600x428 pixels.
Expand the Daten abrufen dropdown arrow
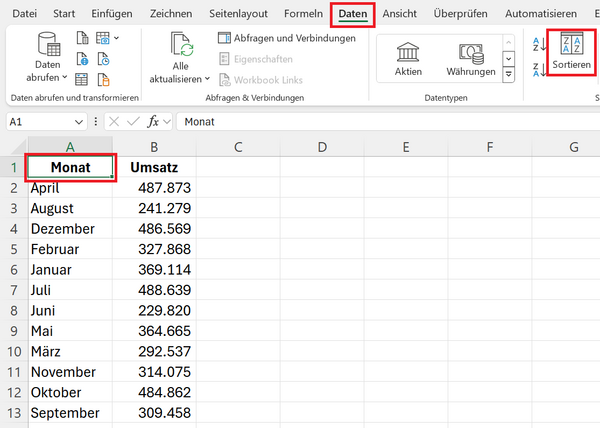point(65,77)
